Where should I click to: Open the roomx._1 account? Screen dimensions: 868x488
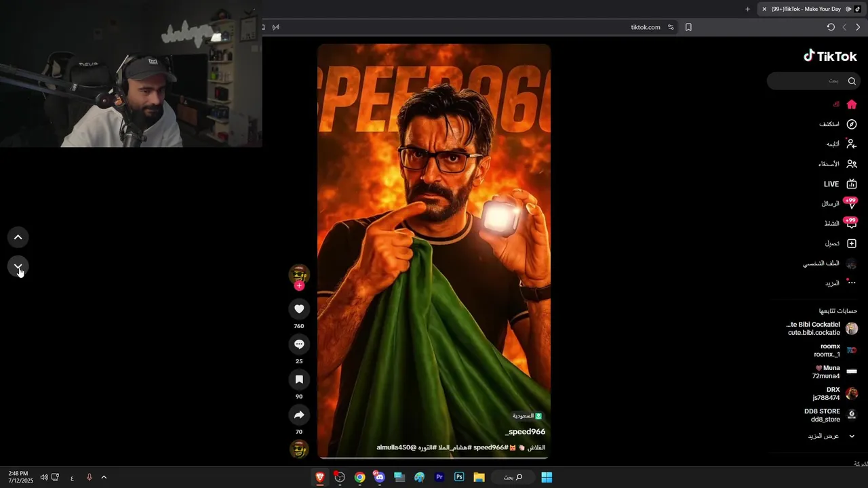(x=835, y=350)
